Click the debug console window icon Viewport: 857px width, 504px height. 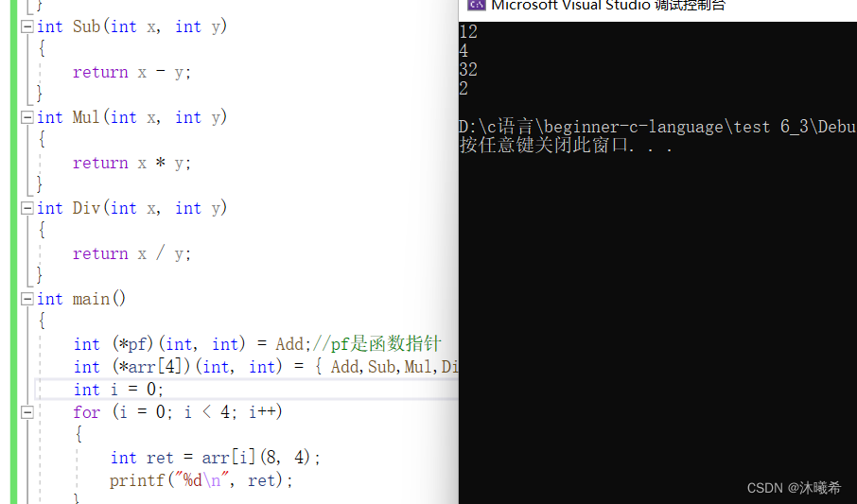476,5
